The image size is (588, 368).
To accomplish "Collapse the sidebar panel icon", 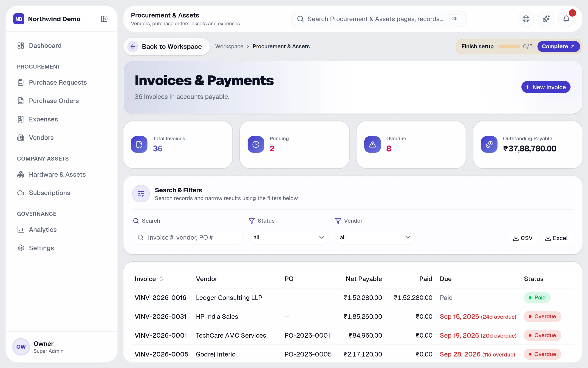I will click(104, 19).
